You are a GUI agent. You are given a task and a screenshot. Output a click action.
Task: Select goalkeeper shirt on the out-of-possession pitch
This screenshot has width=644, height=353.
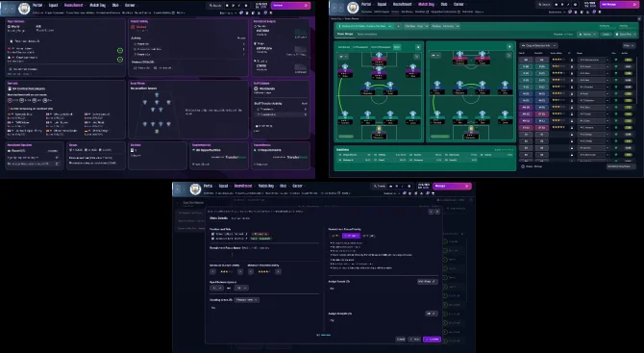(471, 130)
